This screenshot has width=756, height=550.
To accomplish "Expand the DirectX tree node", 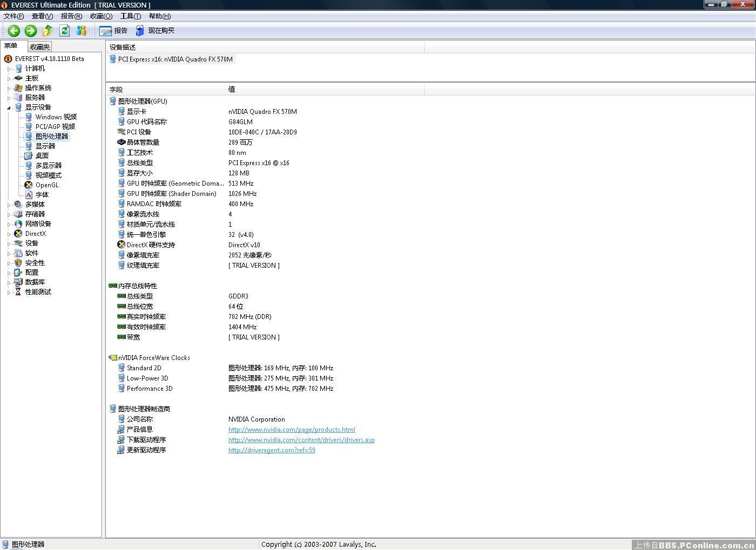I will click(x=9, y=234).
